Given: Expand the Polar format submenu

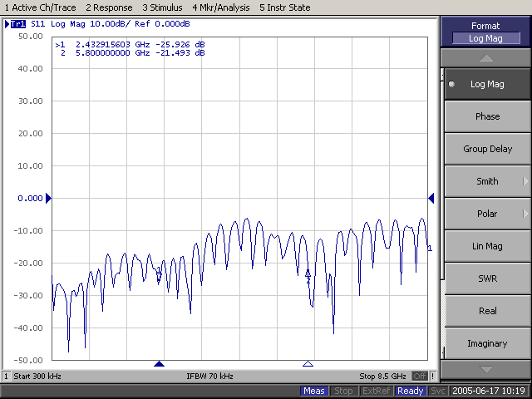Looking at the screenshot, I should coord(486,214).
